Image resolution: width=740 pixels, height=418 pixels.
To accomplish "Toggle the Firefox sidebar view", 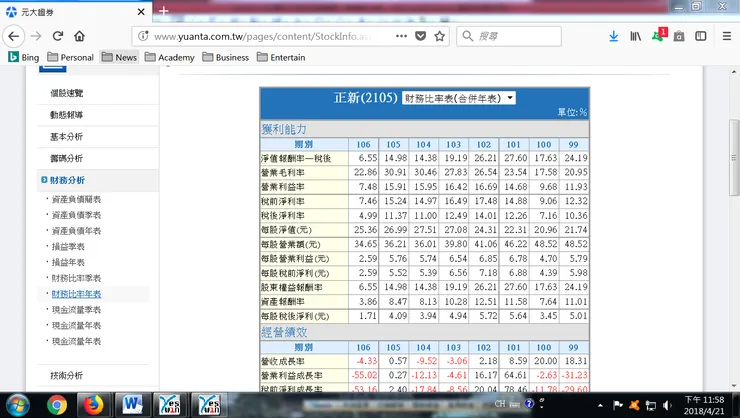I will click(x=701, y=36).
